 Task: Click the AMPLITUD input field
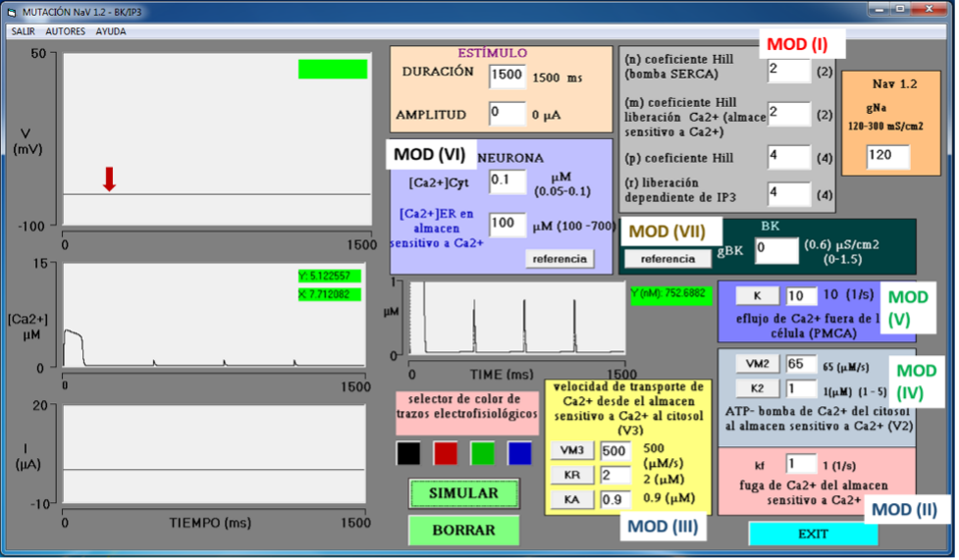(x=507, y=114)
